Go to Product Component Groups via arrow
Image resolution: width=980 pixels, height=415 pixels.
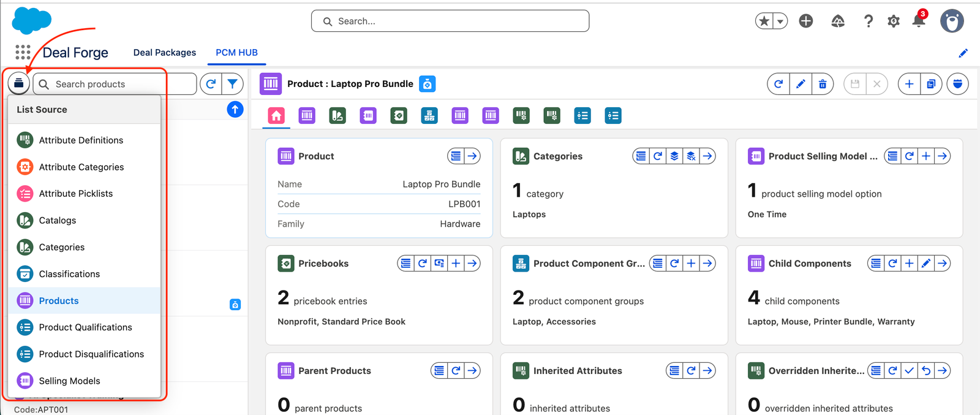point(707,264)
